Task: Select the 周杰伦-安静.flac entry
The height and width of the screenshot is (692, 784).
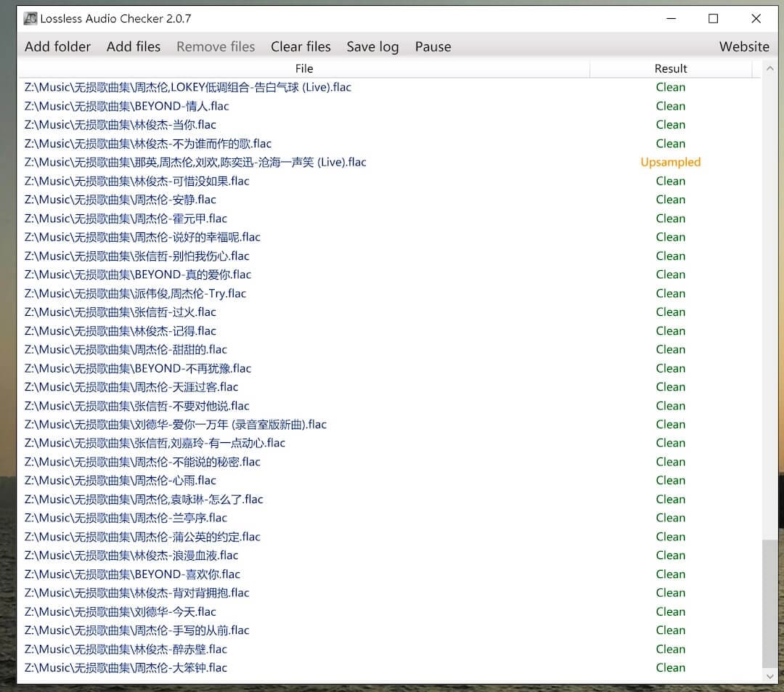Action: 121,200
